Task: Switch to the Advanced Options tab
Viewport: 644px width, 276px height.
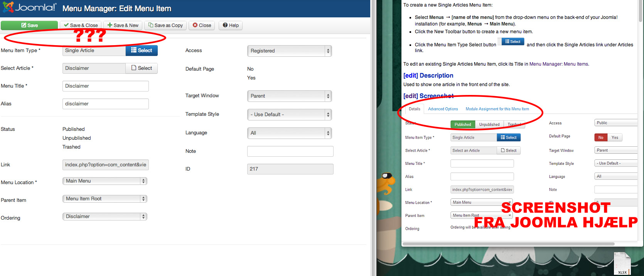Action: pos(443,109)
